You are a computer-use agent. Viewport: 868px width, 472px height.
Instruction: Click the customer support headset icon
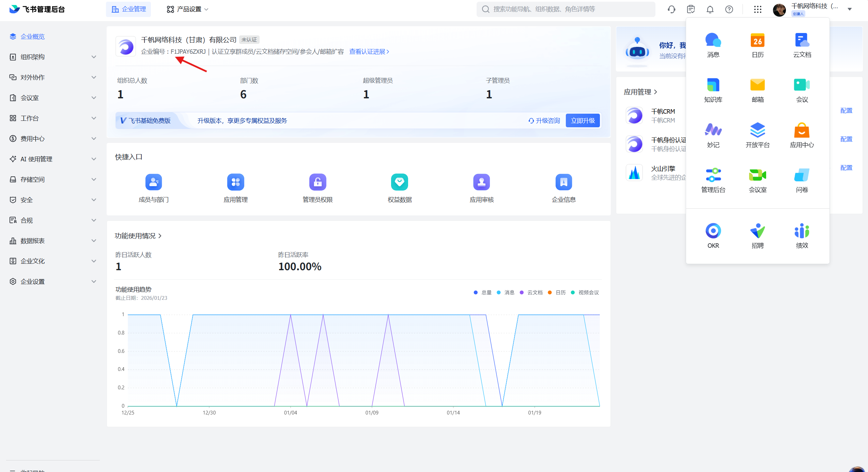click(671, 9)
